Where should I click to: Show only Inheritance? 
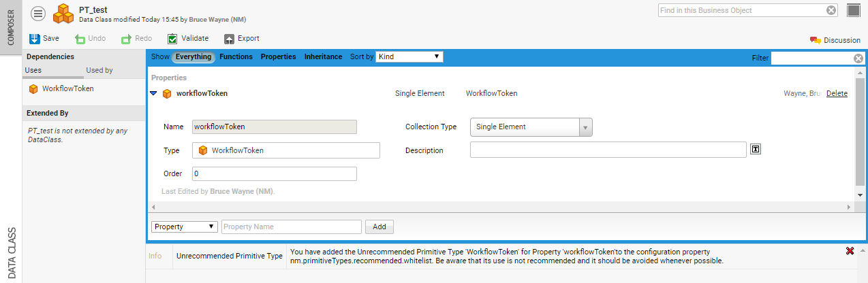pos(323,56)
